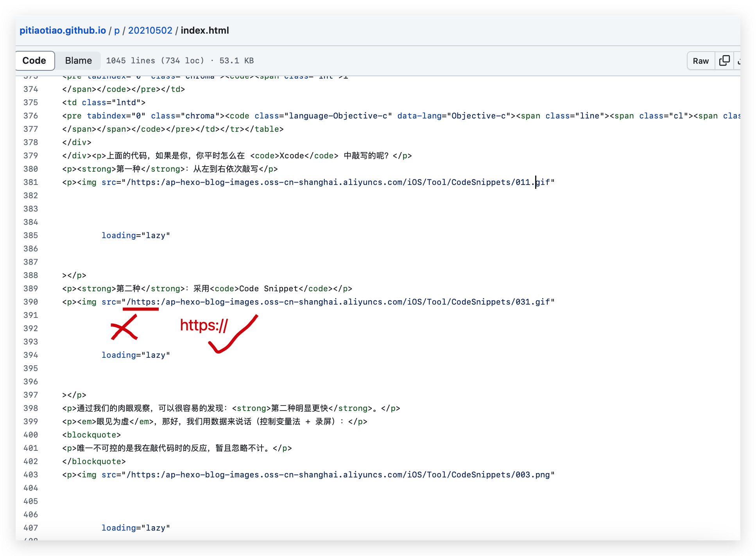The height and width of the screenshot is (556, 756).
Task: Click the Raw button
Action: [x=700, y=61]
